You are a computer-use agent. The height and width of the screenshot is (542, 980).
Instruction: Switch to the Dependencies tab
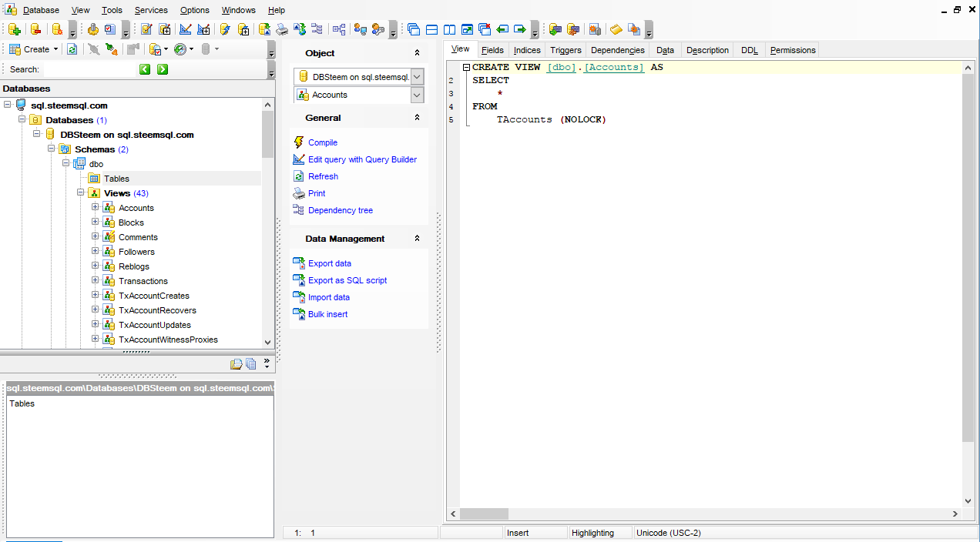pyautogui.click(x=617, y=50)
